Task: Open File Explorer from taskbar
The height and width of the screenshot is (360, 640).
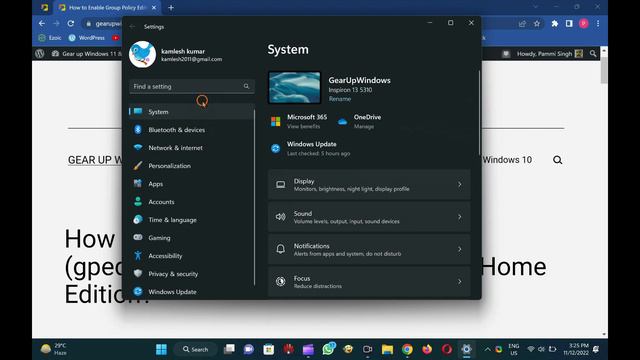Action: (x=387, y=349)
